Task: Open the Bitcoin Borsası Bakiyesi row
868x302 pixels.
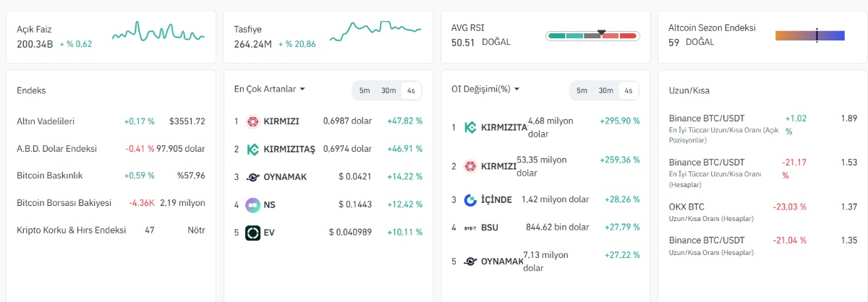Action: [x=111, y=203]
